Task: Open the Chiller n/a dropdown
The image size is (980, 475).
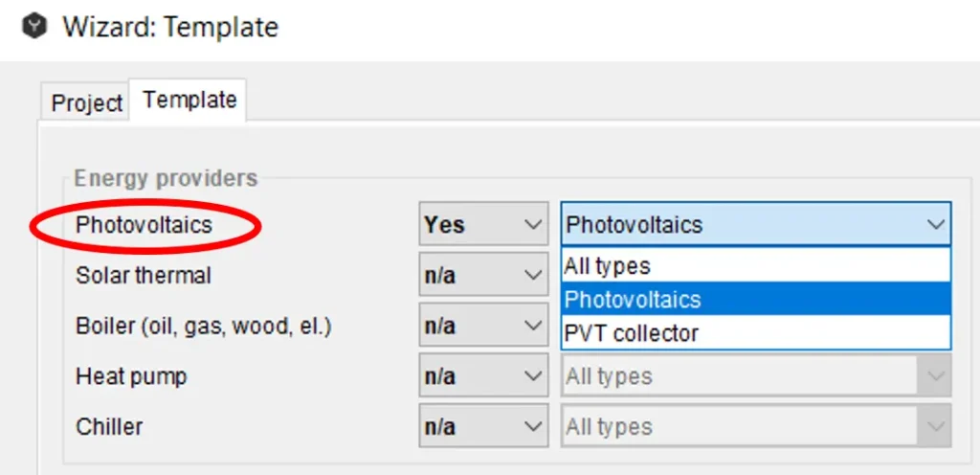Action: pos(483,427)
